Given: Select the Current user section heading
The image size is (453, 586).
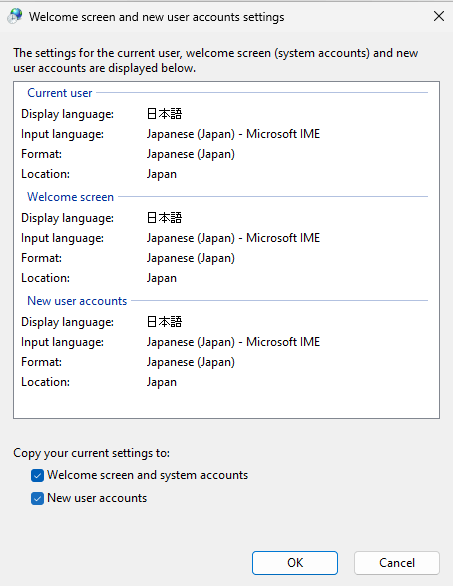Looking at the screenshot, I should click(x=60, y=93).
